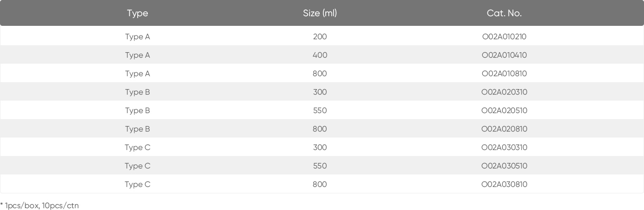Select catalog number O02A010410
Viewport: 644px width, 210px height.
click(x=504, y=55)
